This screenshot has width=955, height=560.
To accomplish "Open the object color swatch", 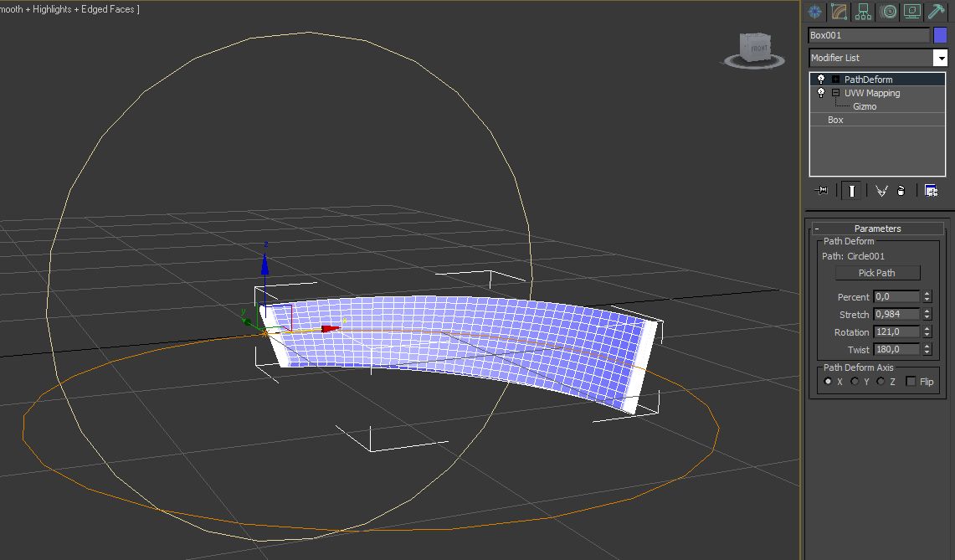I will (940, 35).
